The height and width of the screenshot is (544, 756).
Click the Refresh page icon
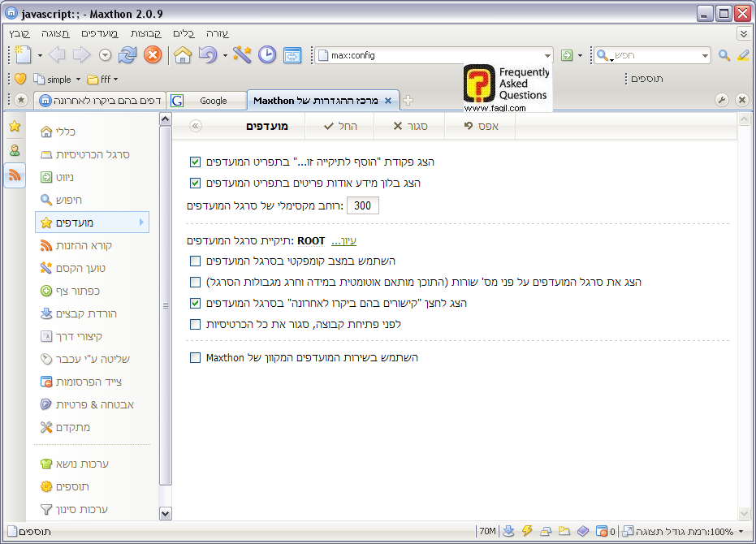pyautogui.click(x=127, y=55)
